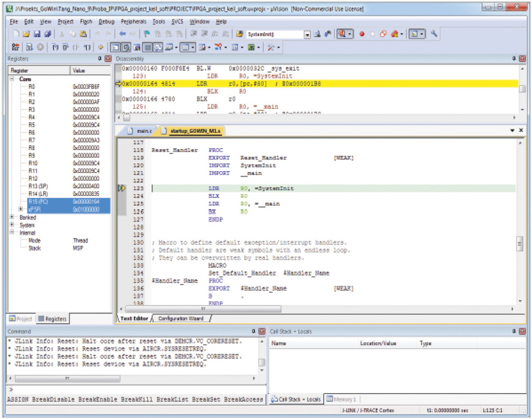Collapse the Core register group
Image resolution: width=532 pixels, height=419 pixels.
point(12,79)
